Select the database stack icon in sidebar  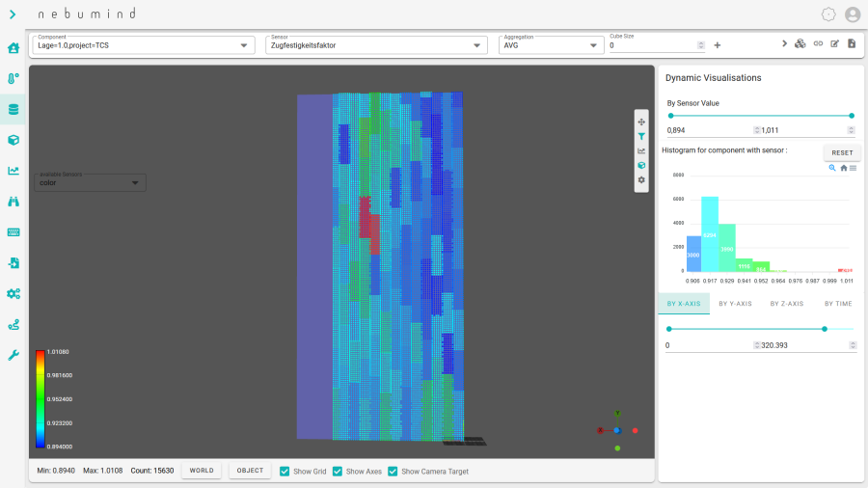(x=14, y=110)
